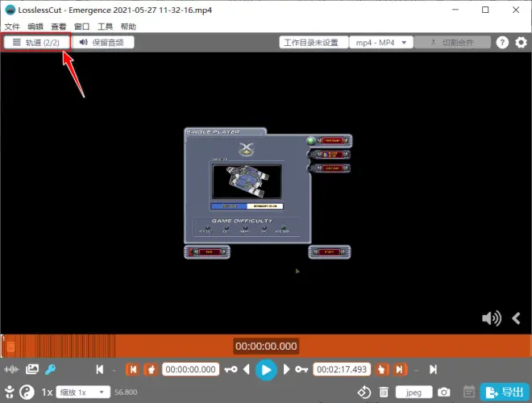Set cut start to current position
The width and height of the screenshot is (532, 403).
pos(152,369)
